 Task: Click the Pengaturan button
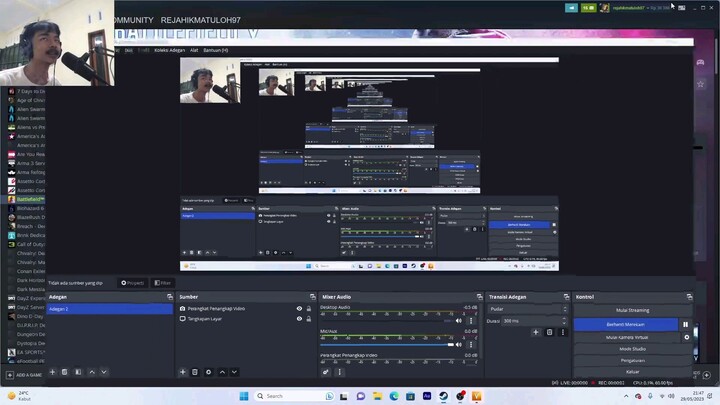pyautogui.click(x=632, y=360)
